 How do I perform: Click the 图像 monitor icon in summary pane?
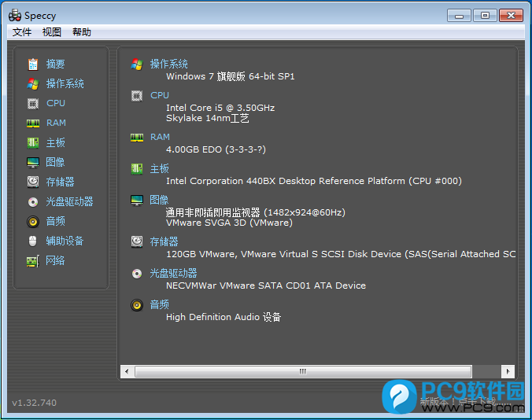[137, 201]
